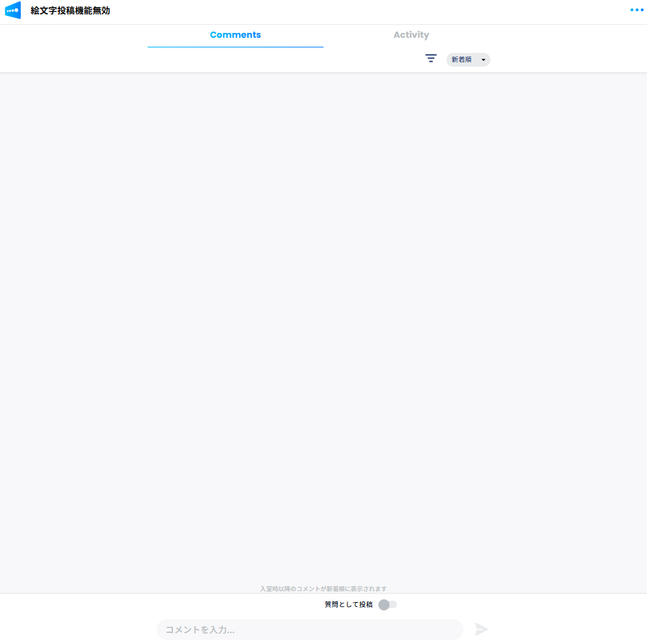
Task: Click the blue CommentScreen logo icon
Action: 13,10
